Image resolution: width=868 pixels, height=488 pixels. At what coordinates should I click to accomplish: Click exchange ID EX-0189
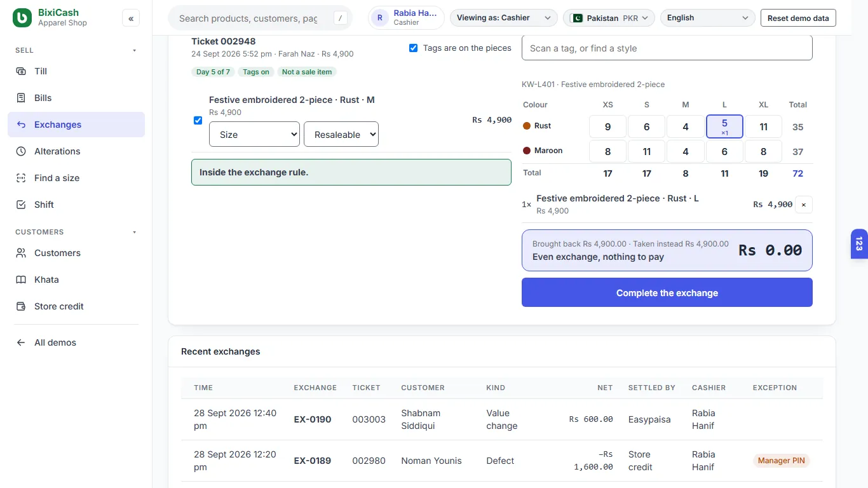coord(313,461)
